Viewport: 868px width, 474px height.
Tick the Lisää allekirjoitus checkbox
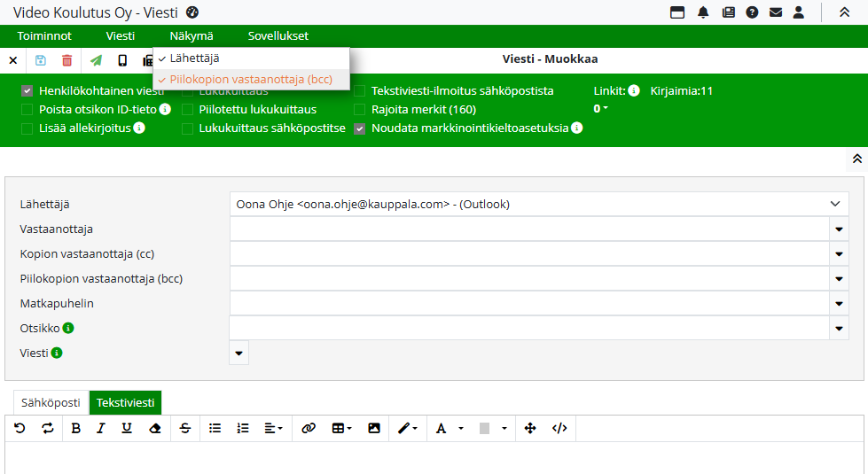[27, 128]
